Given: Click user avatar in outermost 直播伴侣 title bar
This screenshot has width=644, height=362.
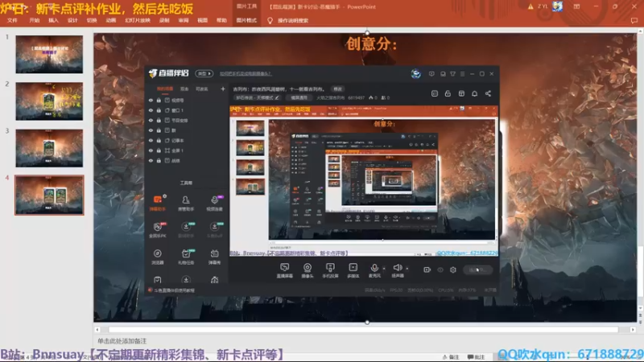Looking at the screenshot, I should (415, 73).
